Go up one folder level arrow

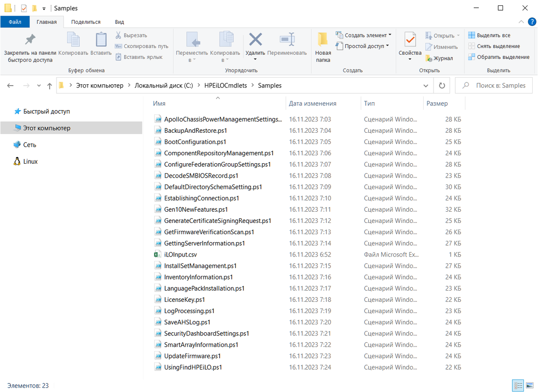point(49,86)
